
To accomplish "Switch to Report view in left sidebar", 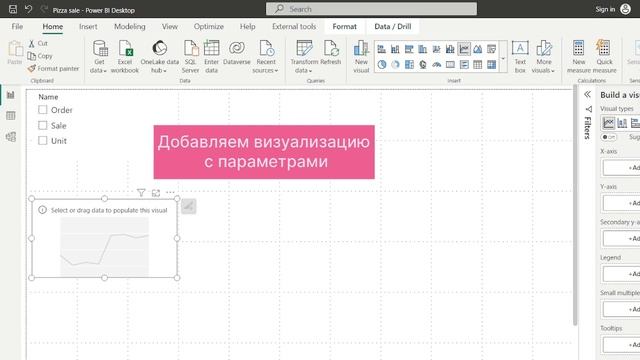I will click(x=11, y=95).
